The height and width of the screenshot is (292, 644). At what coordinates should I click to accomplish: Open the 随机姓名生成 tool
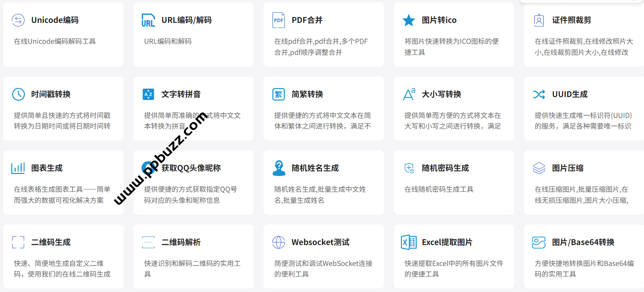tap(315, 168)
